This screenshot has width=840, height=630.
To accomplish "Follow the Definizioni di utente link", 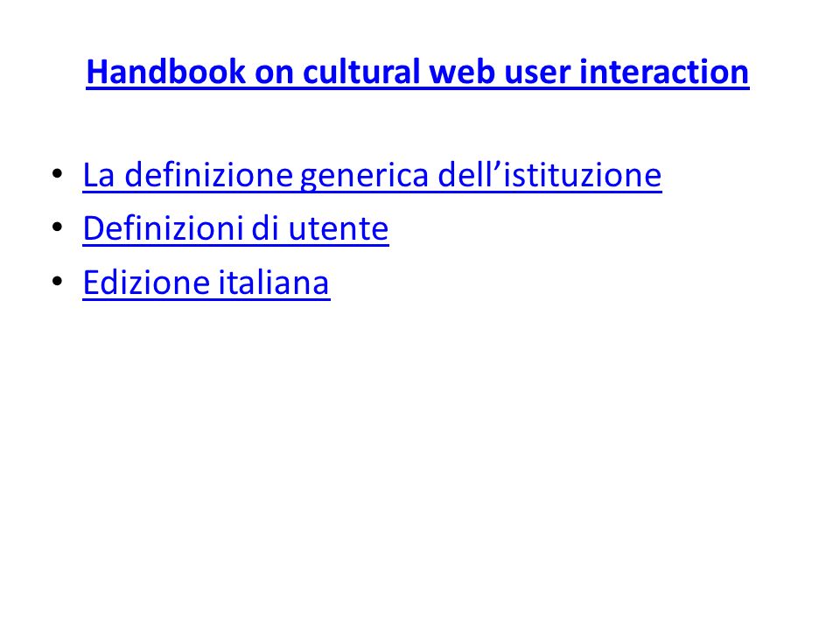I will coord(235,228).
